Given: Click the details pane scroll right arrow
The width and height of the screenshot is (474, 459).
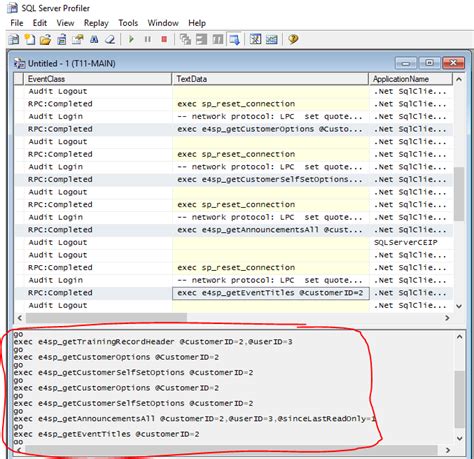Looking at the screenshot, I should pyautogui.click(x=448, y=450).
